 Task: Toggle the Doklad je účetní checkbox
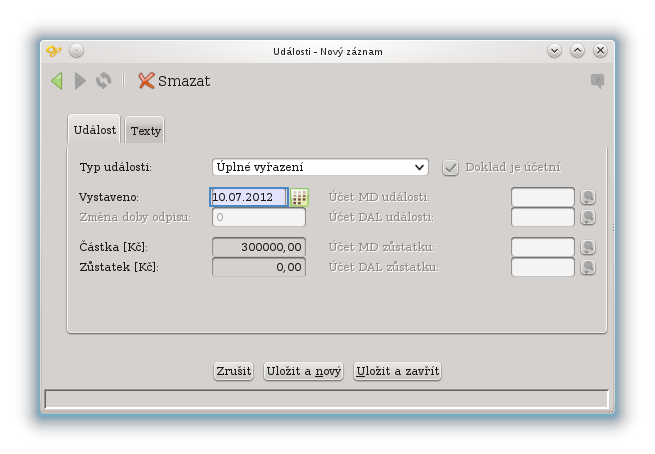tap(451, 167)
